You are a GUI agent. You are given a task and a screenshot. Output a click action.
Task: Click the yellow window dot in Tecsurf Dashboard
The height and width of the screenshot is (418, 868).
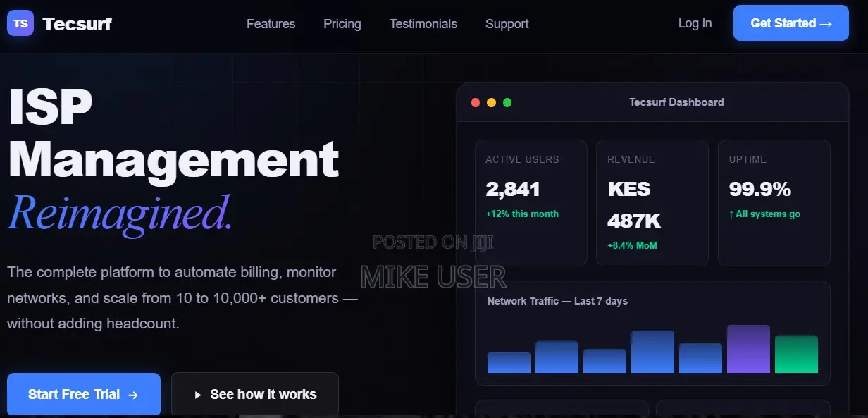pos(492,102)
